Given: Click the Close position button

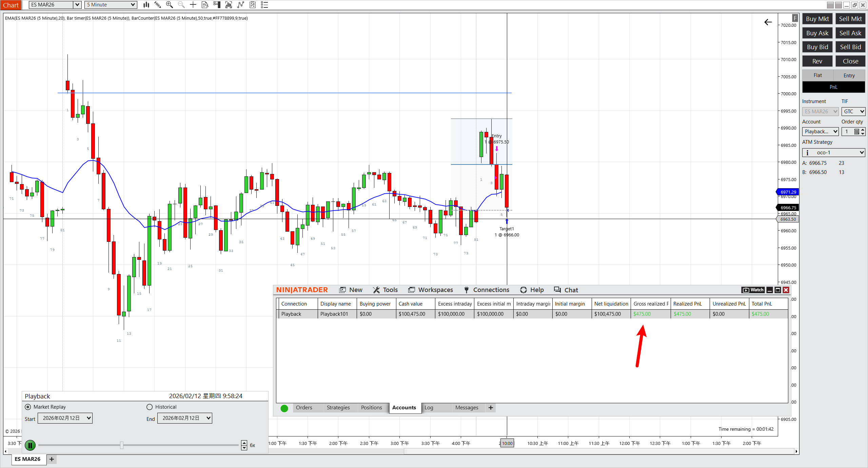Looking at the screenshot, I should (x=850, y=61).
